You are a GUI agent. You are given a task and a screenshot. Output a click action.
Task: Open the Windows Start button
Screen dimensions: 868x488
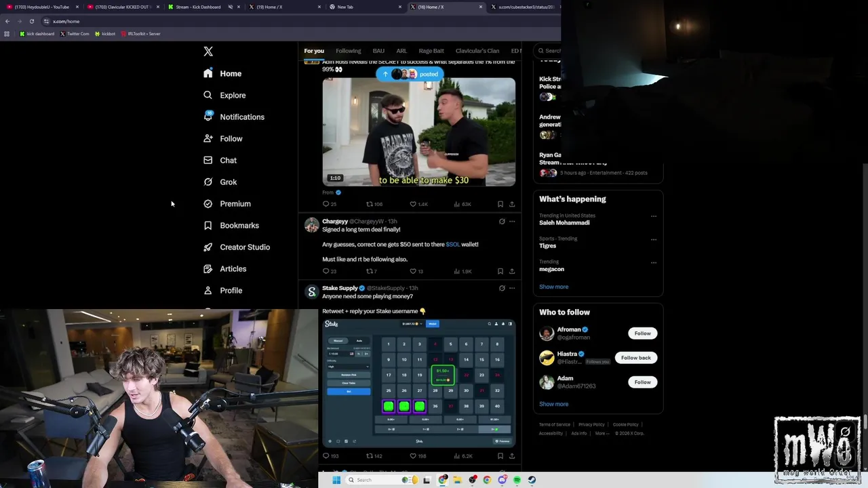coord(336,480)
